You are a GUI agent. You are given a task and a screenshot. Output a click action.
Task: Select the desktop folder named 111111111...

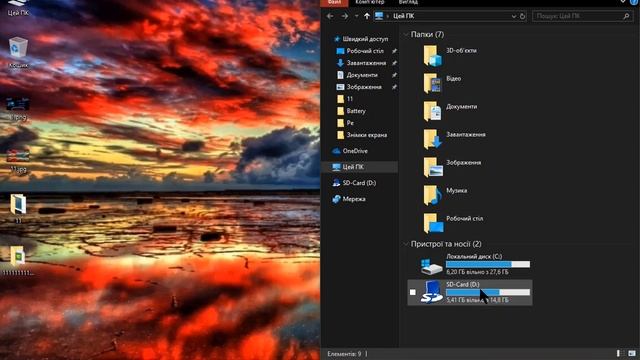(18, 260)
